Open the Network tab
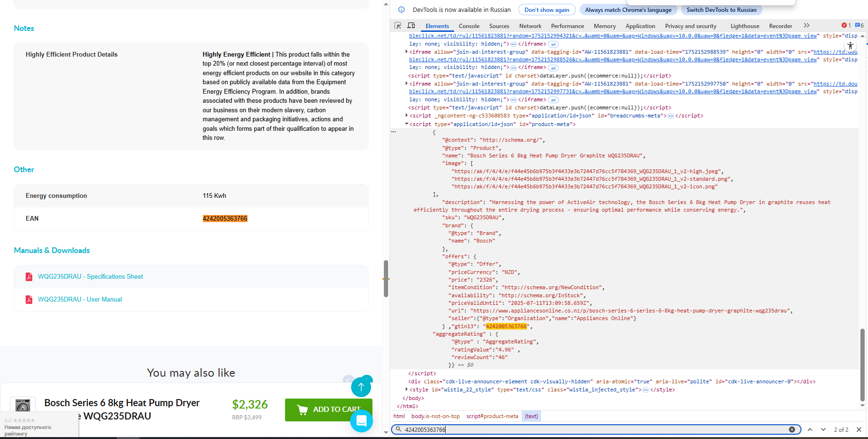Viewport: 868px width, 439px height. (x=530, y=26)
